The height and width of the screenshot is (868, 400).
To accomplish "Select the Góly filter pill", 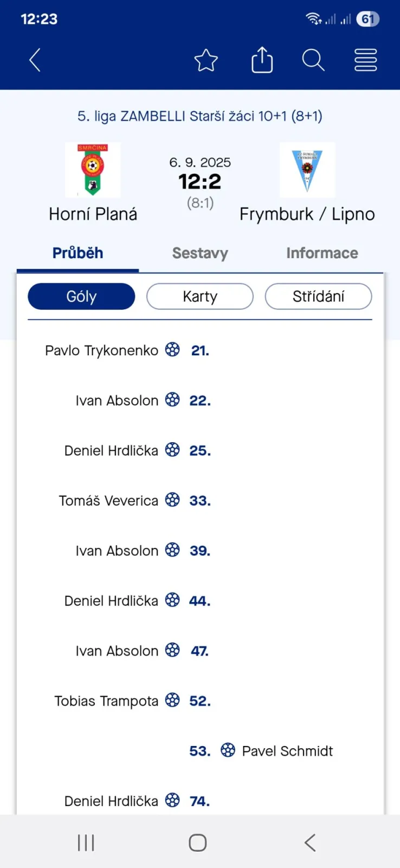I will (81, 297).
